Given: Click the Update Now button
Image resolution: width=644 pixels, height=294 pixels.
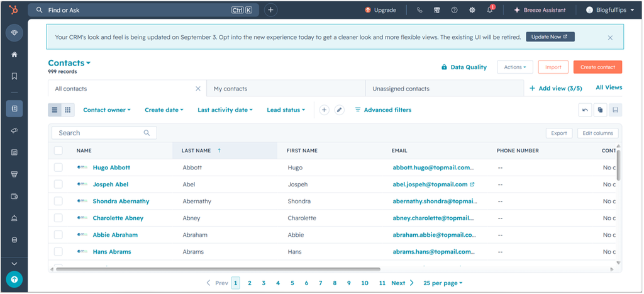Looking at the screenshot, I should [550, 37].
